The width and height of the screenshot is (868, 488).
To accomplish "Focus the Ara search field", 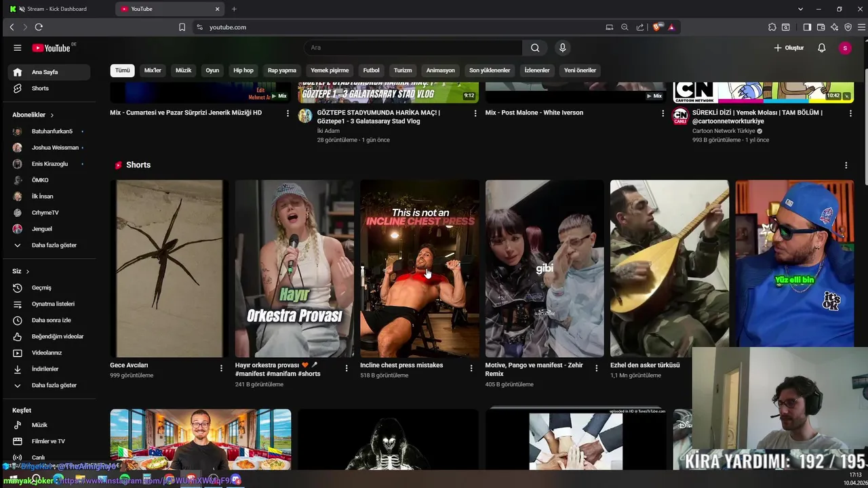I will click(413, 47).
